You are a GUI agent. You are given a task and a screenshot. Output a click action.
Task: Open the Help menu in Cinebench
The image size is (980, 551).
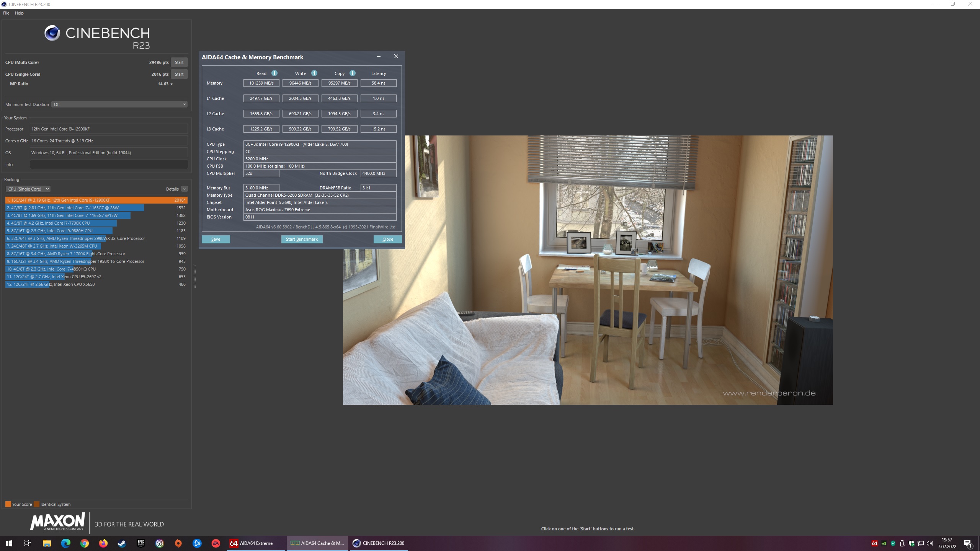19,13
